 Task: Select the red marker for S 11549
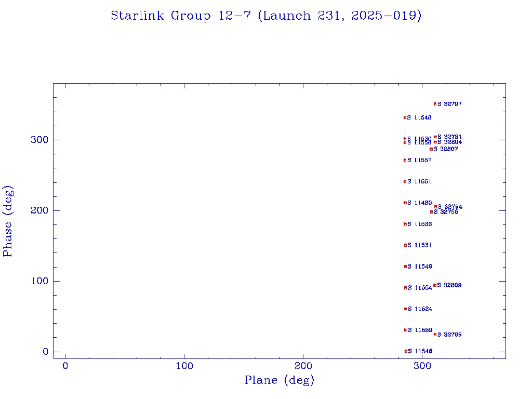(x=405, y=267)
